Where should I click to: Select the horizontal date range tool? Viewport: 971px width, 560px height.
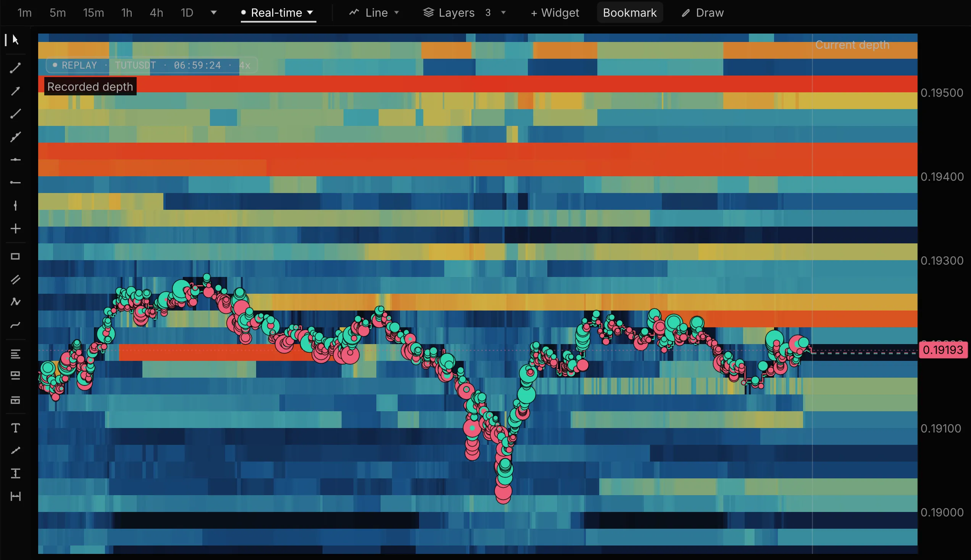pyautogui.click(x=15, y=497)
